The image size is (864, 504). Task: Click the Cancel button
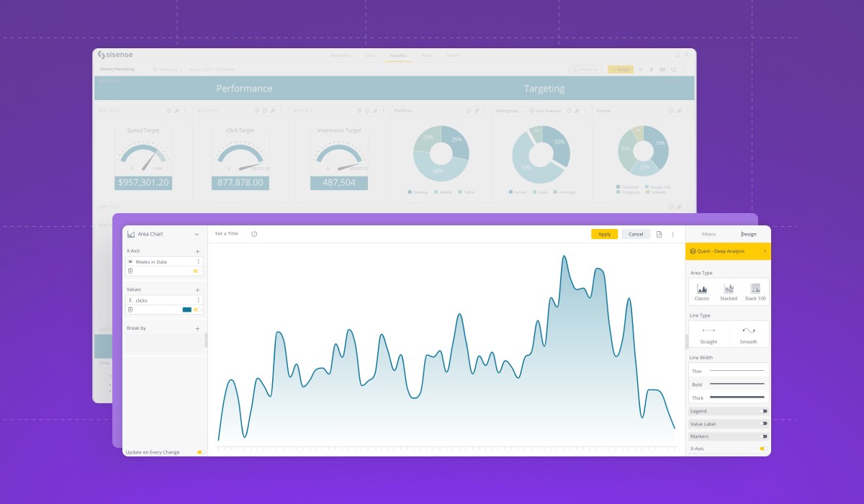(636, 234)
